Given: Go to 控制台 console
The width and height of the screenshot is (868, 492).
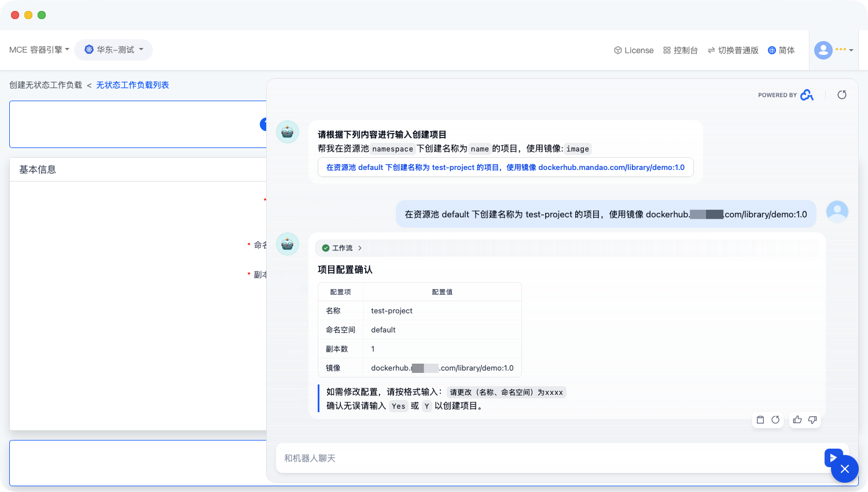Looking at the screenshot, I should coord(681,50).
